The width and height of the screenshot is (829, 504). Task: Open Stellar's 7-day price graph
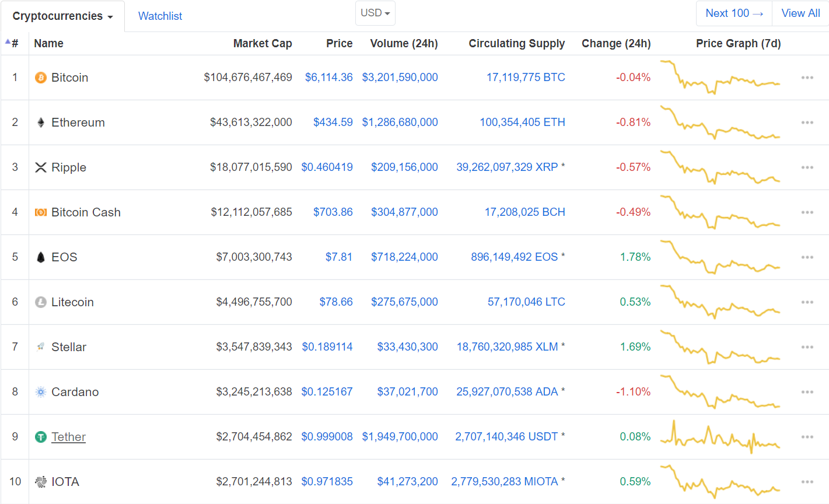(x=720, y=347)
